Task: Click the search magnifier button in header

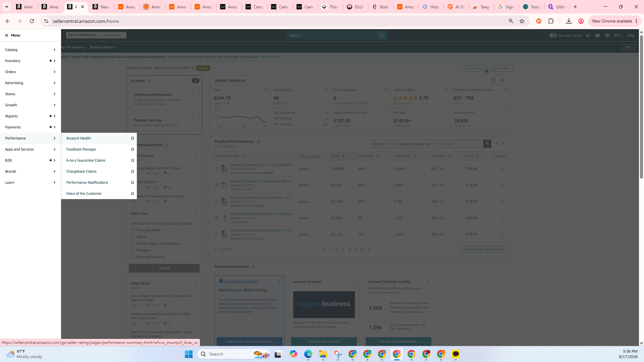Action: pyautogui.click(x=382, y=35)
